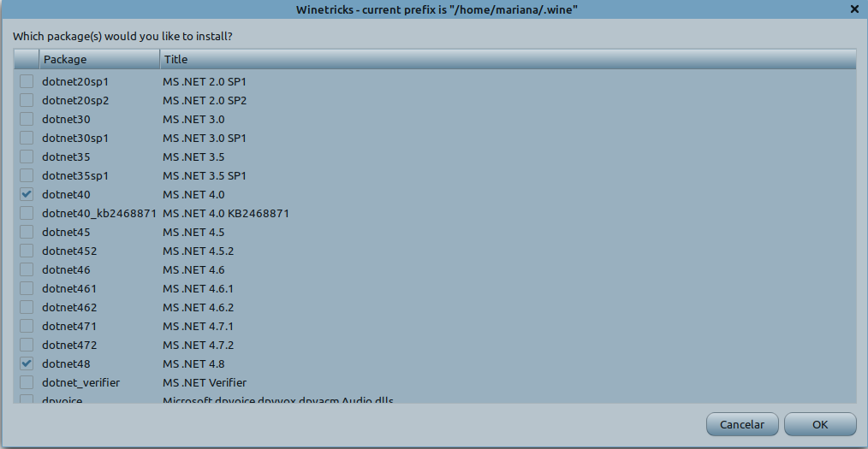
Task: Select the 'MS .NET 2.0 SP2' title text
Action: tap(205, 101)
